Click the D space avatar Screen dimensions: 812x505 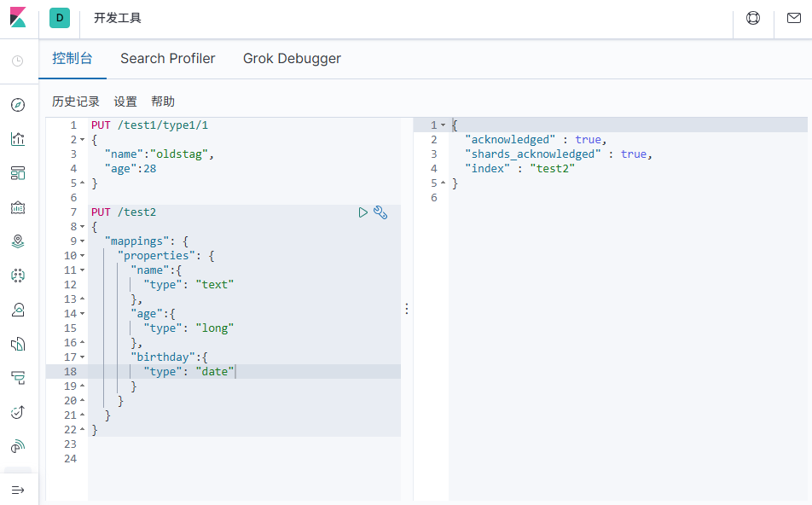pos(59,18)
